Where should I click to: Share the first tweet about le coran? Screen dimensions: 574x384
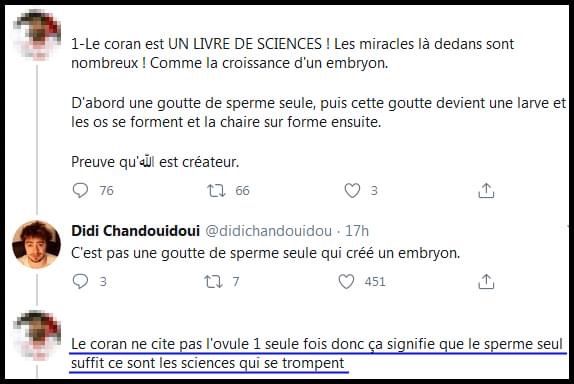(486, 191)
